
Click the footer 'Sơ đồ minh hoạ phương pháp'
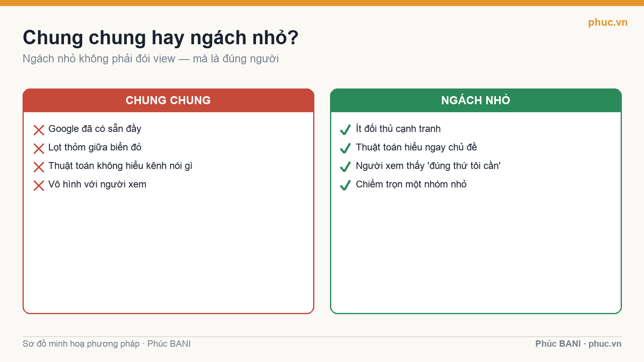click(x=81, y=344)
